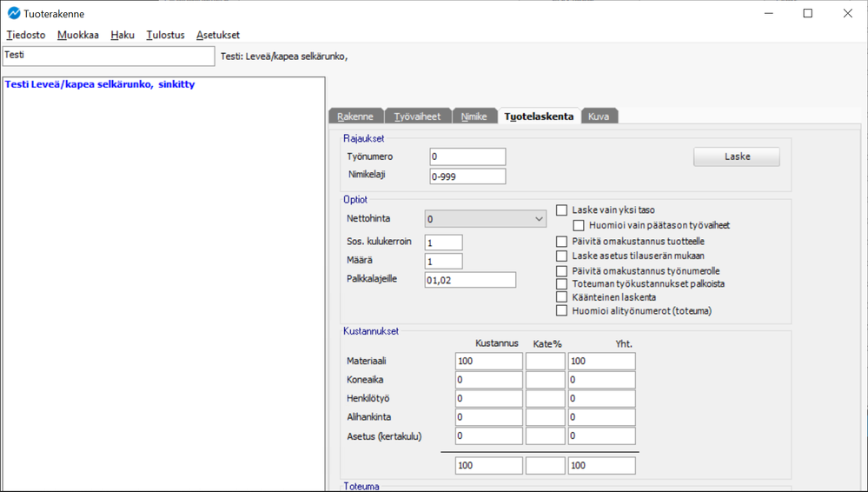868x492 pixels.
Task: Maximize the Tuoterakenne window
Action: pyautogui.click(x=808, y=13)
